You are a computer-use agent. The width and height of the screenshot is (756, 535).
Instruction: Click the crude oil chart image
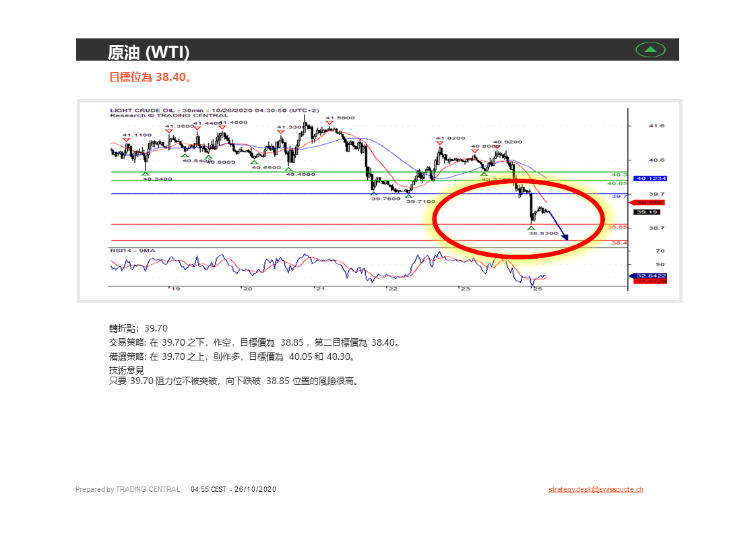pos(379,201)
